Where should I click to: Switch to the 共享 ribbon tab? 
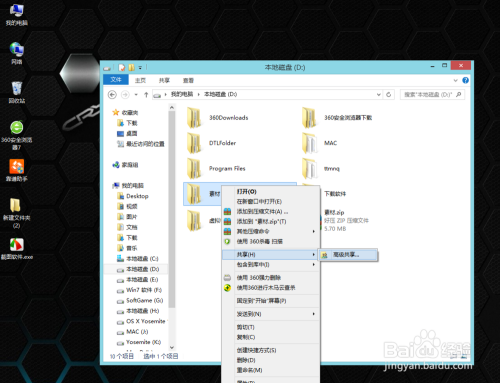(x=164, y=80)
